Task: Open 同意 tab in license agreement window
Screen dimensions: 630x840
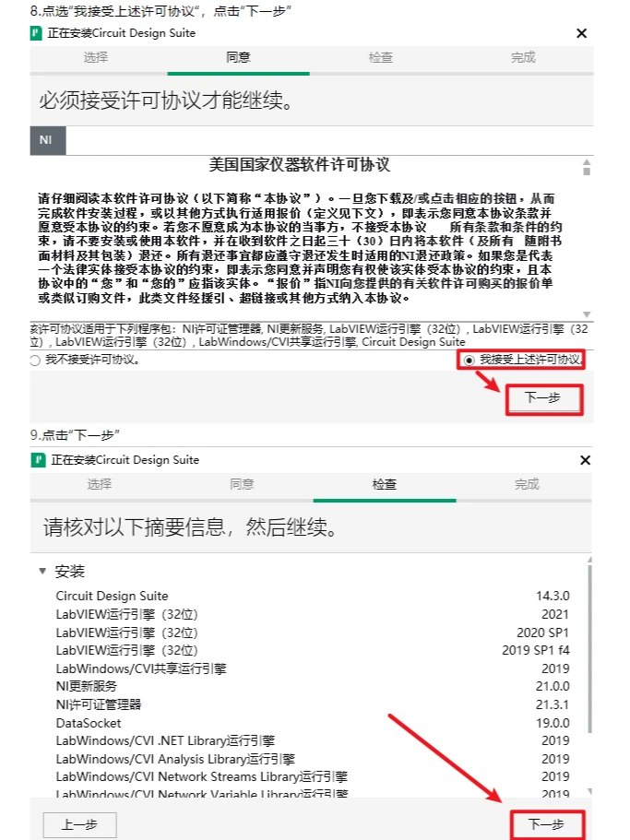Action: pyautogui.click(x=238, y=57)
